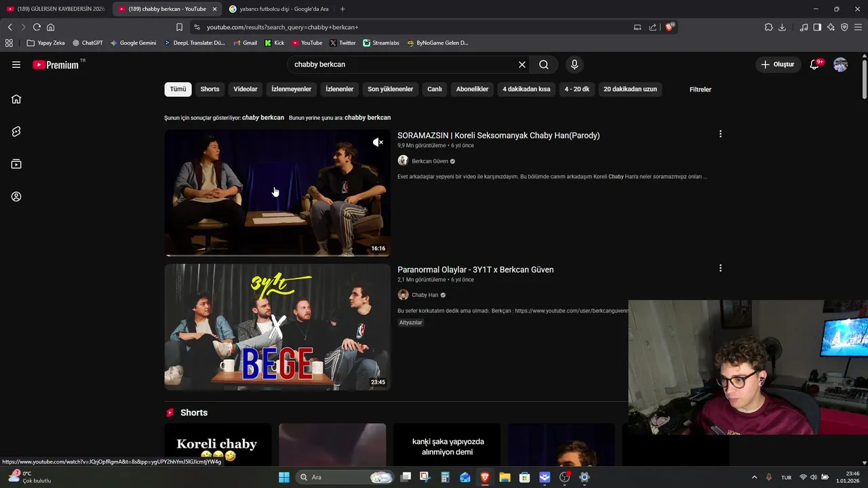868x488 pixels.
Task: Open the browser extensions puzzle icon
Action: (768, 27)
